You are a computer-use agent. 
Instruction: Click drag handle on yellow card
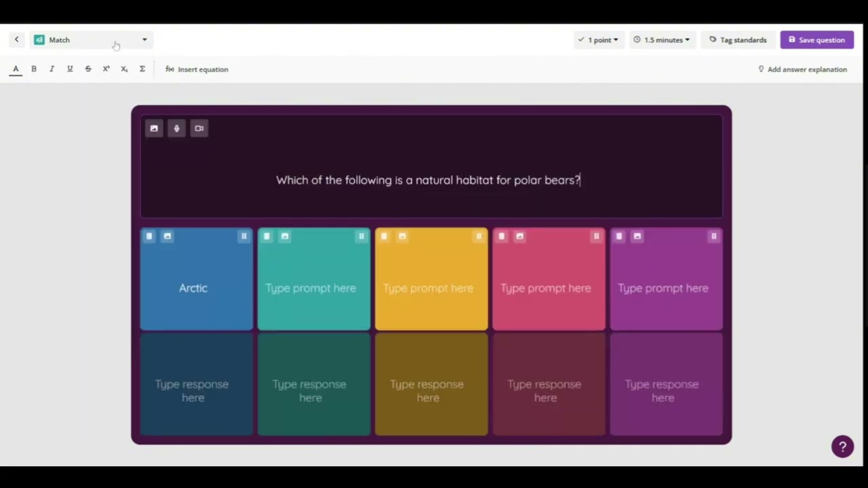pyautogui.click(x=479, y=236)
